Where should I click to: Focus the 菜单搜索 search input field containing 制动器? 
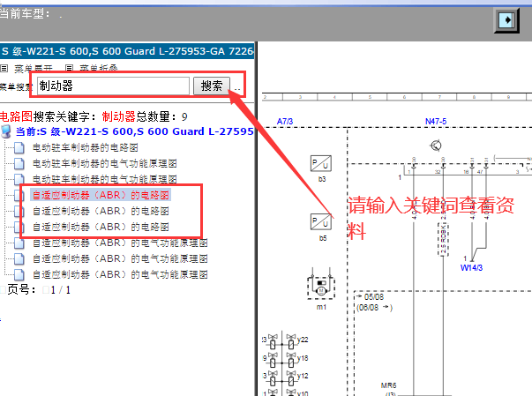pos(113,86)
